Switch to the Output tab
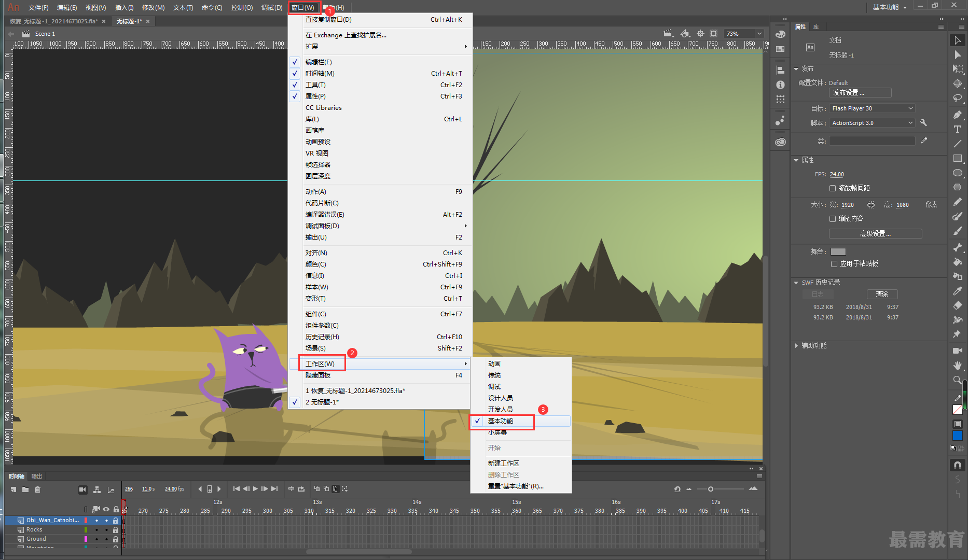The image size is (968, 560). pyautogui.click(x=37, y=476)
